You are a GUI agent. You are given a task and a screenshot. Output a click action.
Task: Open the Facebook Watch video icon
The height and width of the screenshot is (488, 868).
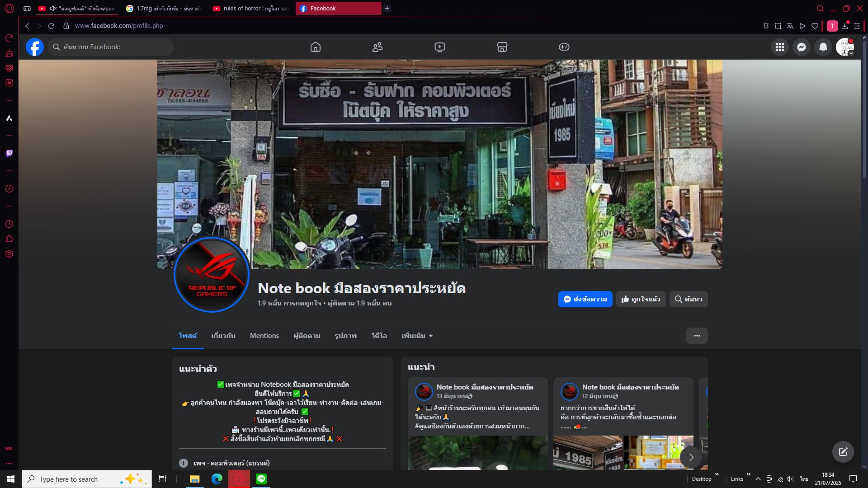tap(440, 47)
